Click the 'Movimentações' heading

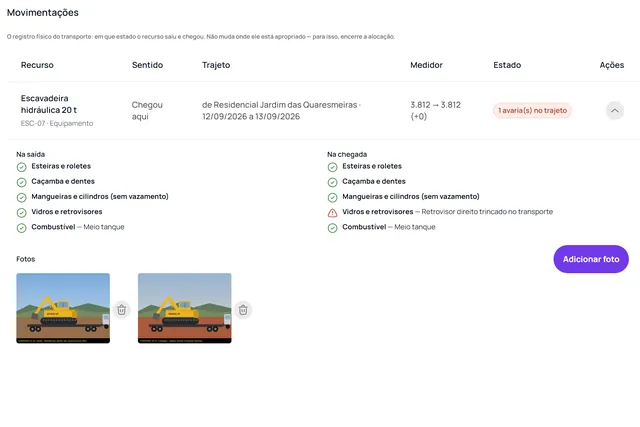click(43, 13)
